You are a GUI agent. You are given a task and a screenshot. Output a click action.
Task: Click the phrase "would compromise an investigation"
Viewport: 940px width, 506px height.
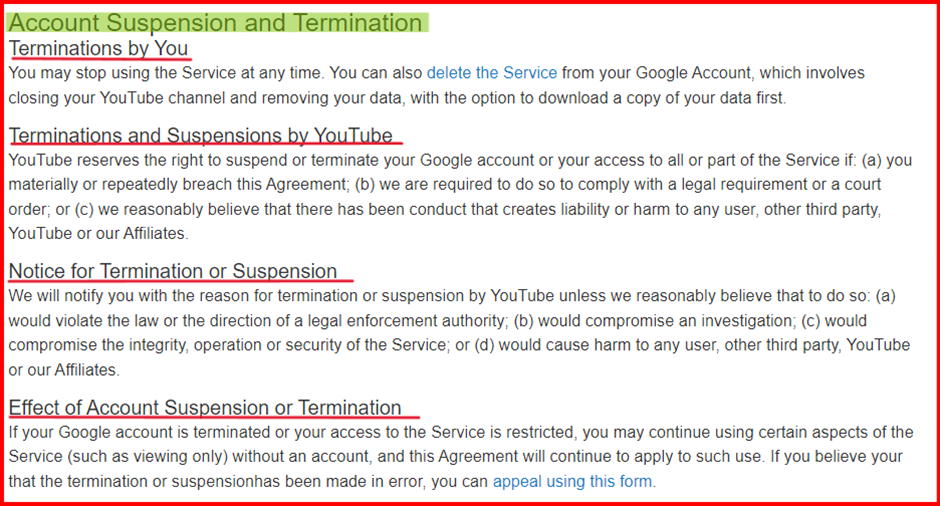point(665,321)
